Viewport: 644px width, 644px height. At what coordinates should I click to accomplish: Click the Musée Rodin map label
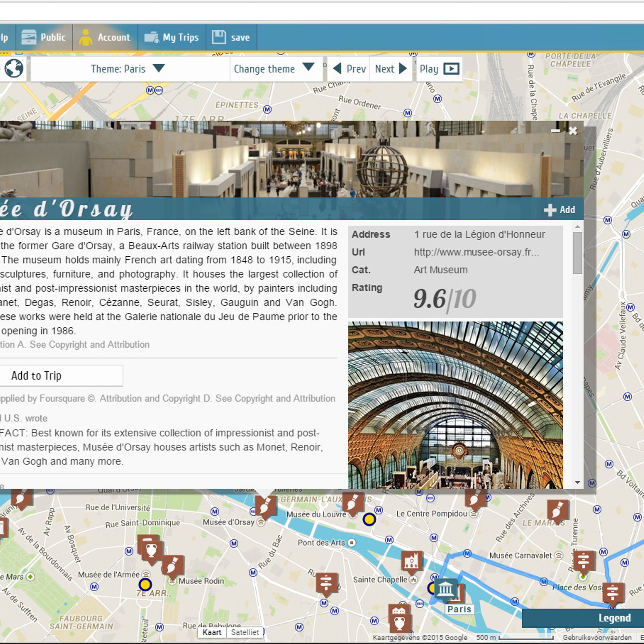click(x=201, y=581)
